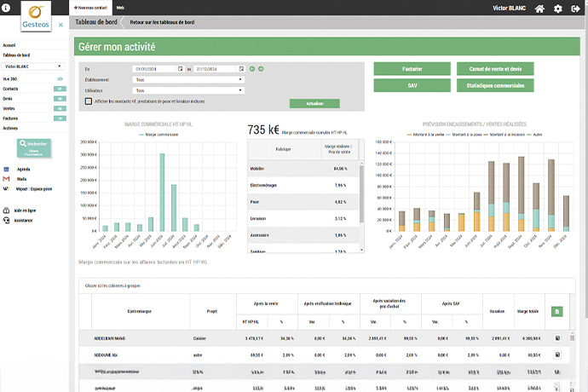Click the Facturer button
588x392 pixels.
(412, 68)
